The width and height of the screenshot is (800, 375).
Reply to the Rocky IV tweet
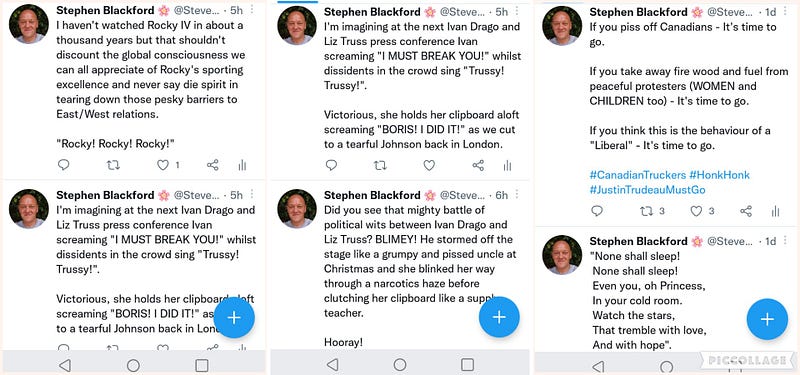pyautogui.click(x=63, y=165)
